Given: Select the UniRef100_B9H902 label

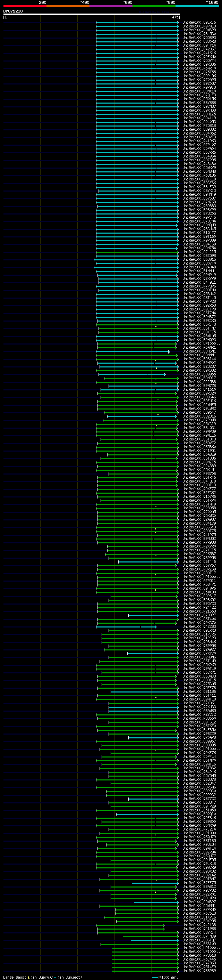Looking at the screenshot, I should point(199,363).
